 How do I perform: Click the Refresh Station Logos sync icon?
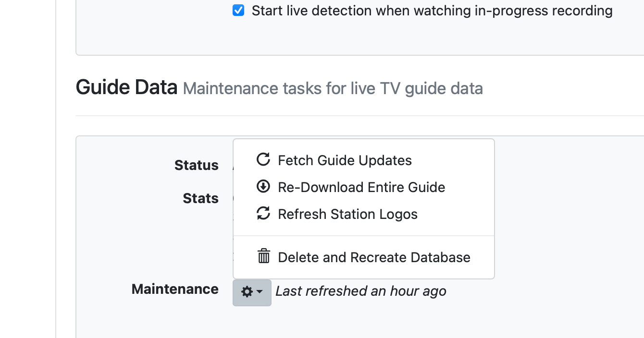263,213
